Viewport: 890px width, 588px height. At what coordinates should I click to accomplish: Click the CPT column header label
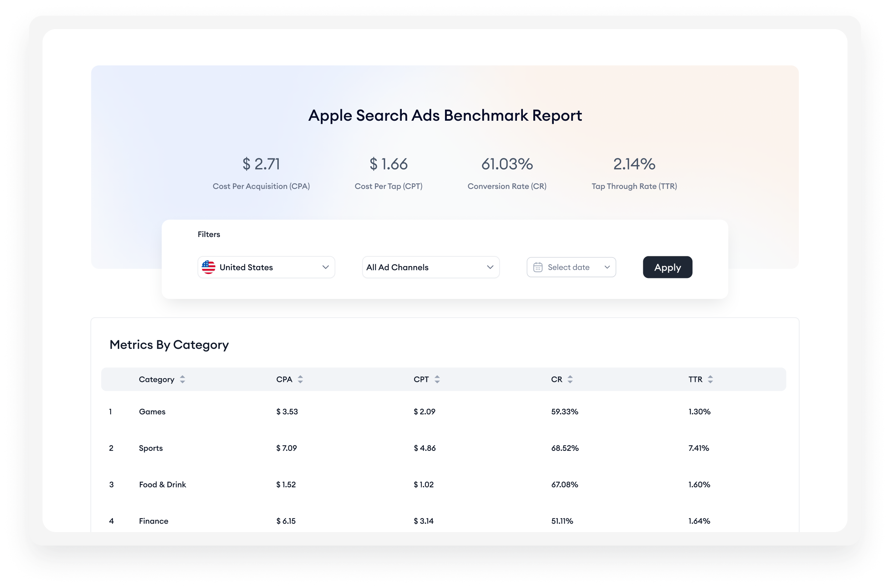[x=421, y=379]
